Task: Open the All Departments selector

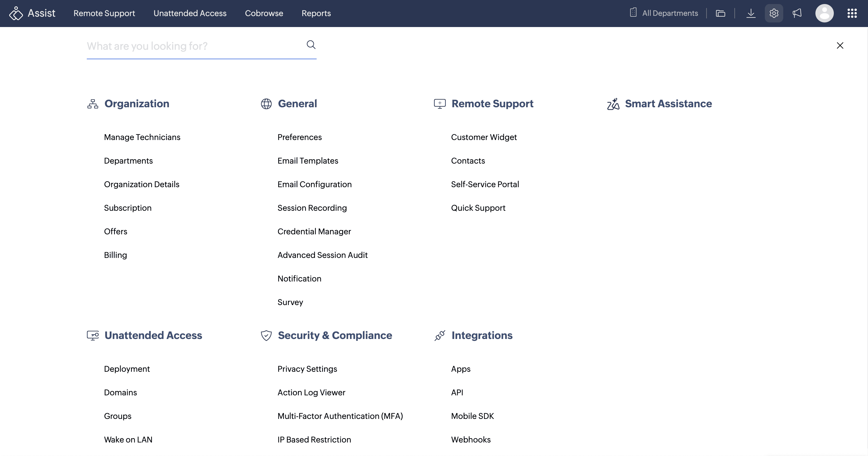Action: (x=664, y=14)
